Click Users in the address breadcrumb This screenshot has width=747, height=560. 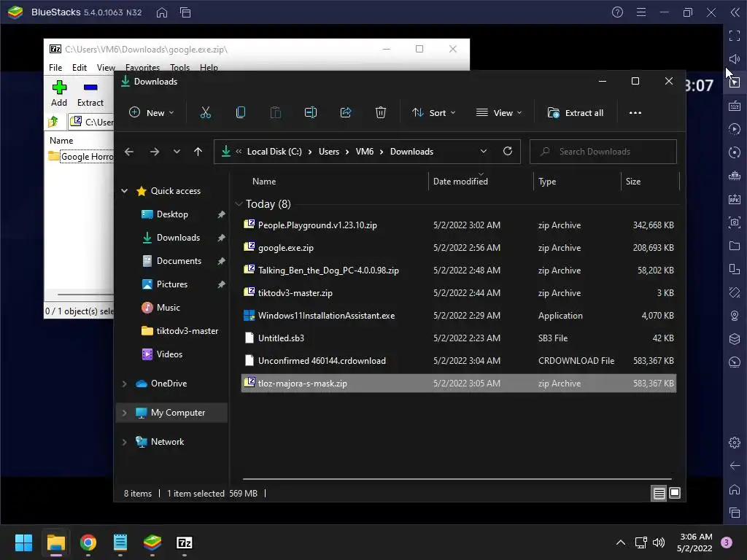(x=329, y=152)
